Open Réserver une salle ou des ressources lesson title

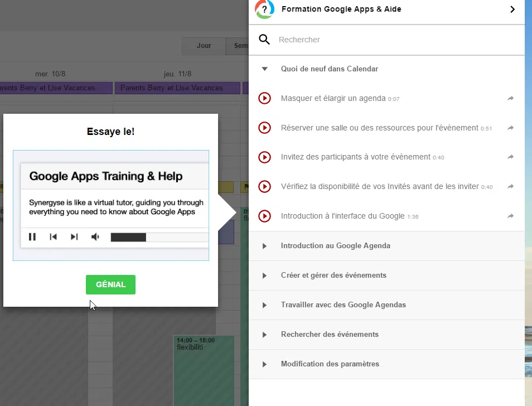380,128
